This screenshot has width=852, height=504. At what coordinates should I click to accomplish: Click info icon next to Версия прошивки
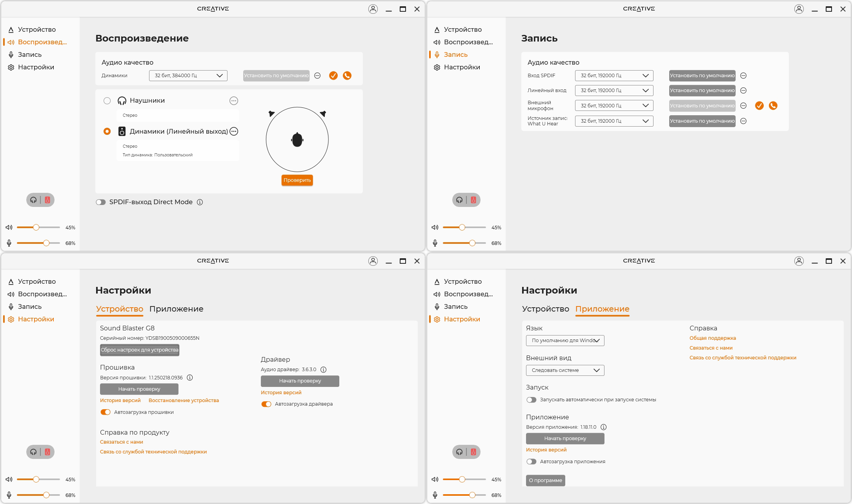[190, 378]
